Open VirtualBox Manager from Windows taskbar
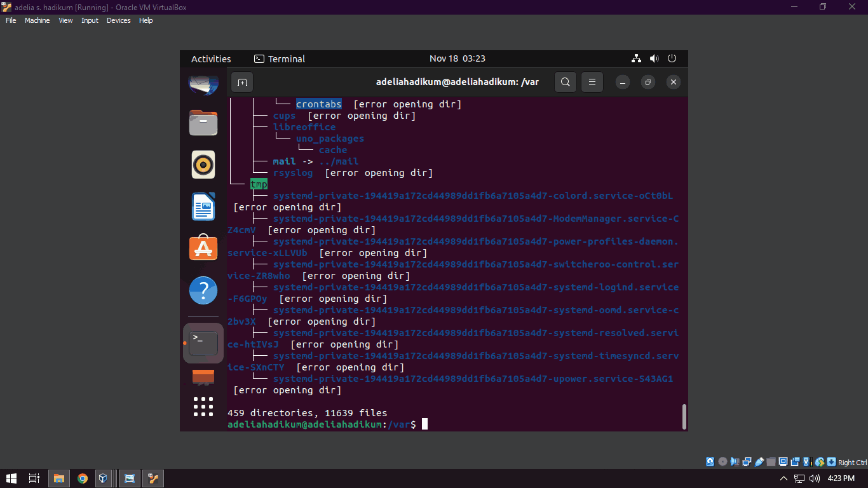The image size is (868, 488). point(102,478)
